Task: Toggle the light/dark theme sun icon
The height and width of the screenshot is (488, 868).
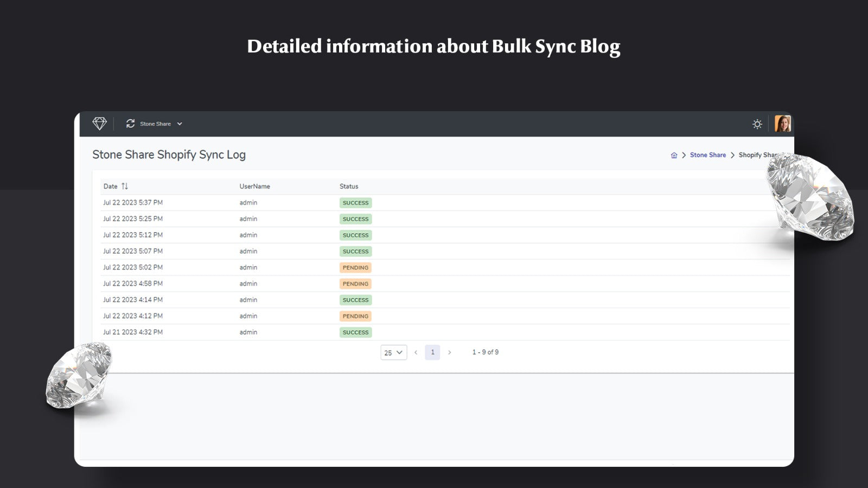Action: (757, 124)
